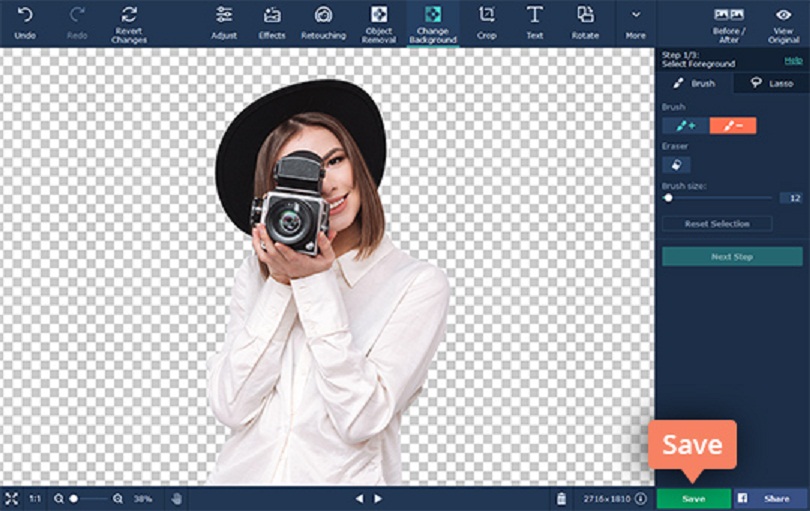The height and width of the screenshot is (511, 810).
Task: Open the Object Removal tool
Action: click(x=378, y=16)
